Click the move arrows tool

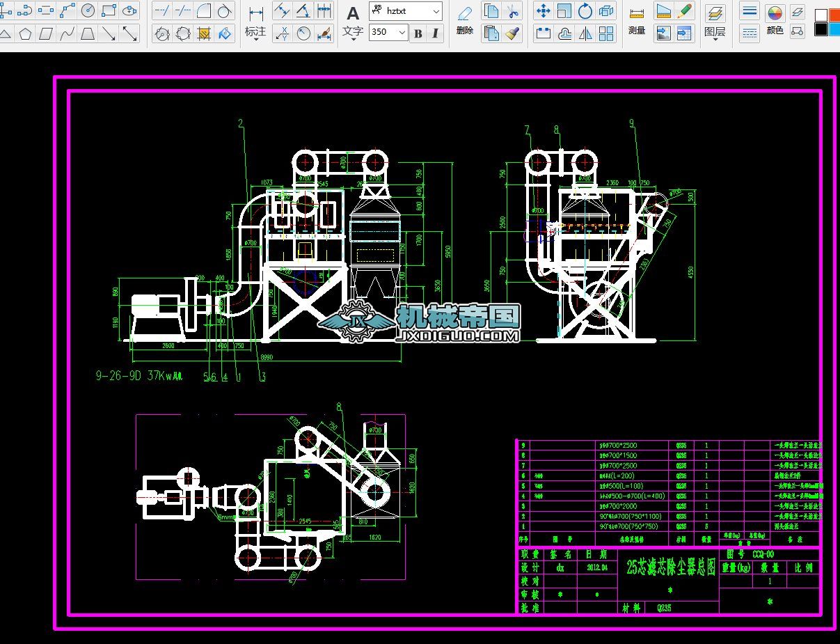pyautogui.click(x=544, y=11)
